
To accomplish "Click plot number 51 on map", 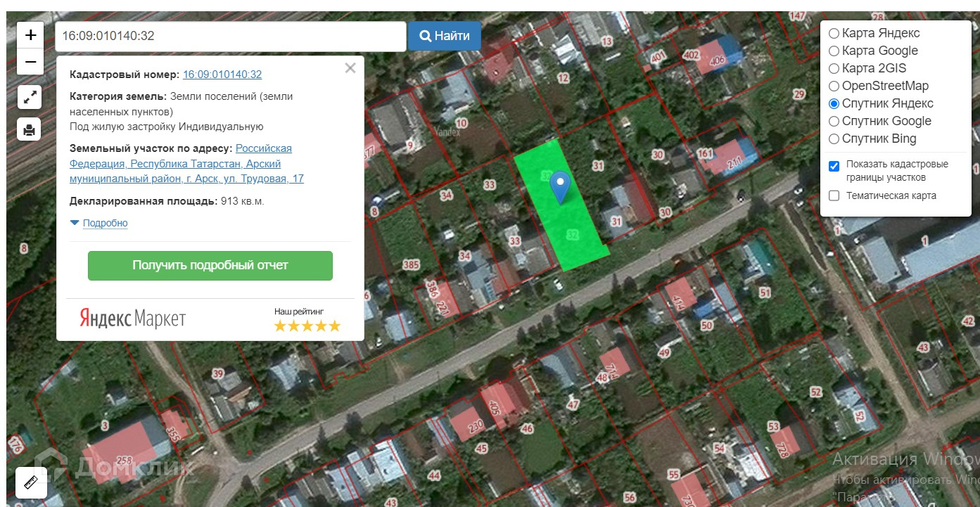I will (765, 293).
